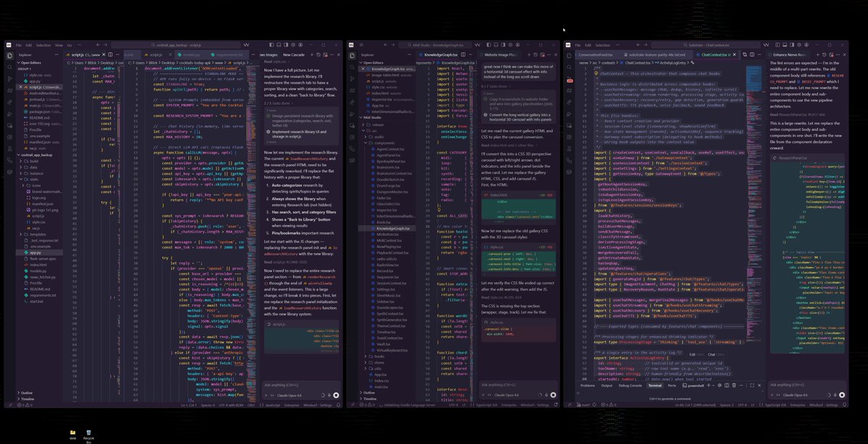The image size is (868, 444).
Task: Select New Cascade tab in left window
Action: [294, 55]
